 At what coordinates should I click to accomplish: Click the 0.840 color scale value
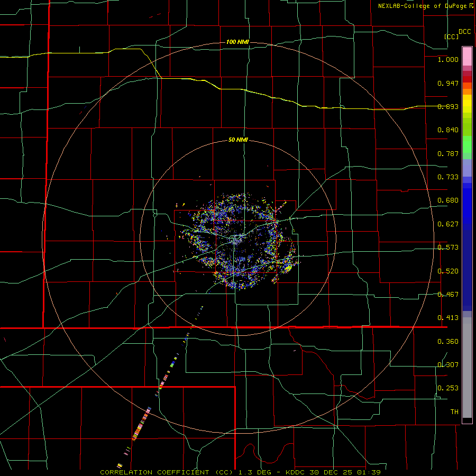click(x=448, y=130)
